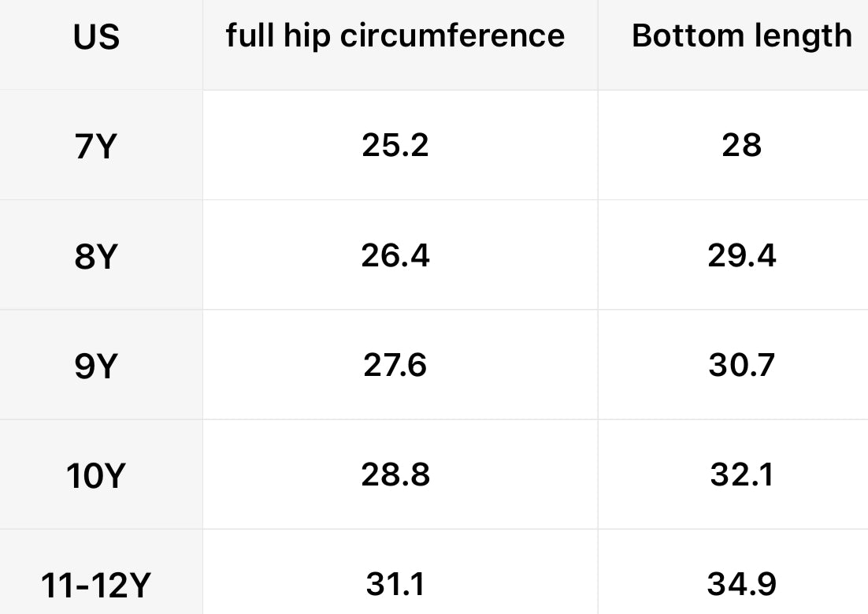The image size is (868, 614).
Task: Click bottom length value 29.4
Action: click(x=741, y=255)
